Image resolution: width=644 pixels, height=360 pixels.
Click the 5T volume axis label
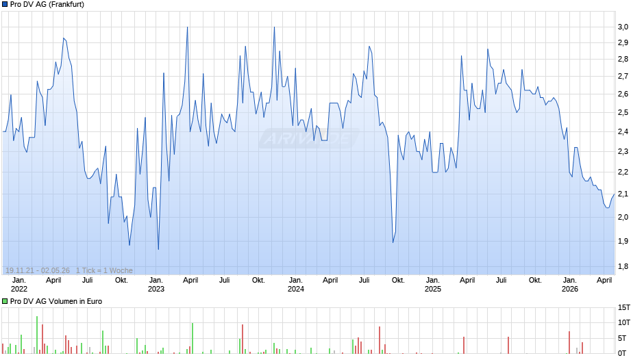622,338
